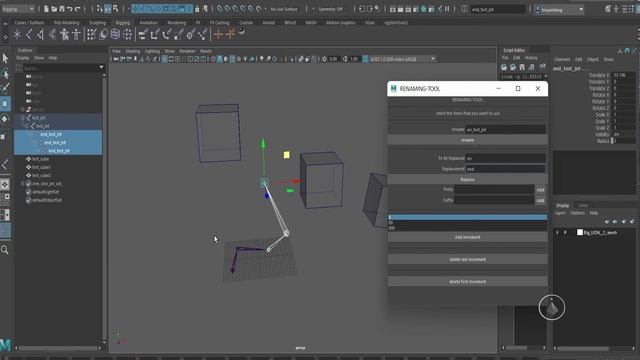Click Add next to the Prefix field
Viewport: 640px width, 360px height.
click(x=540, y=190)
